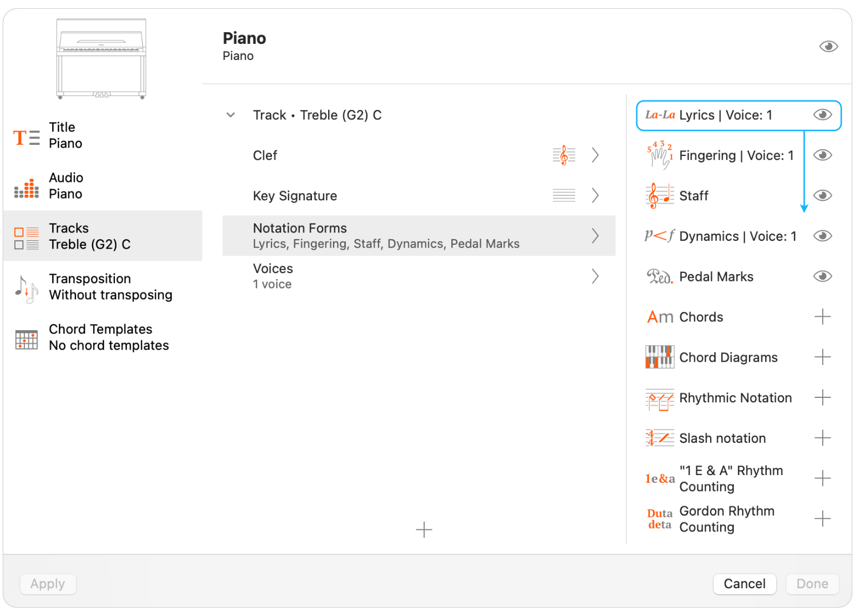The image size is (855, 616).
Task: Click the Staff notation icon
Action: pyautogui.click(x=660, y=195)
